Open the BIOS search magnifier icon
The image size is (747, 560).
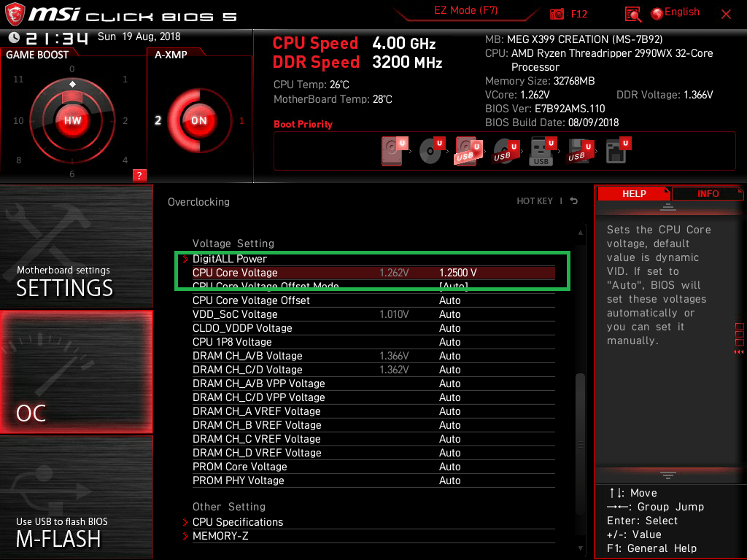tap(632, 15)
